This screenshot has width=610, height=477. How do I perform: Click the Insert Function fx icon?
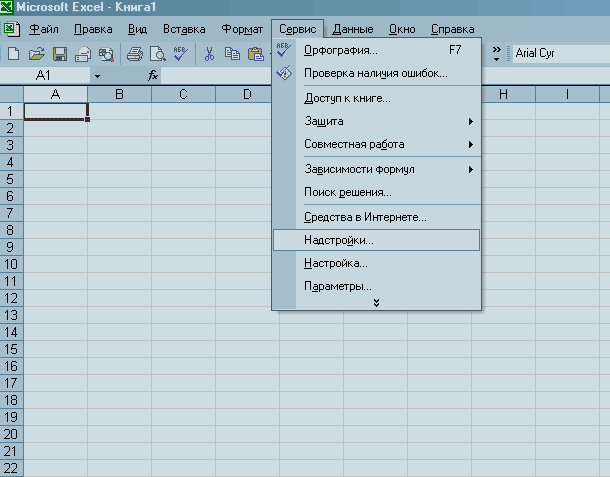pos(152,75)
